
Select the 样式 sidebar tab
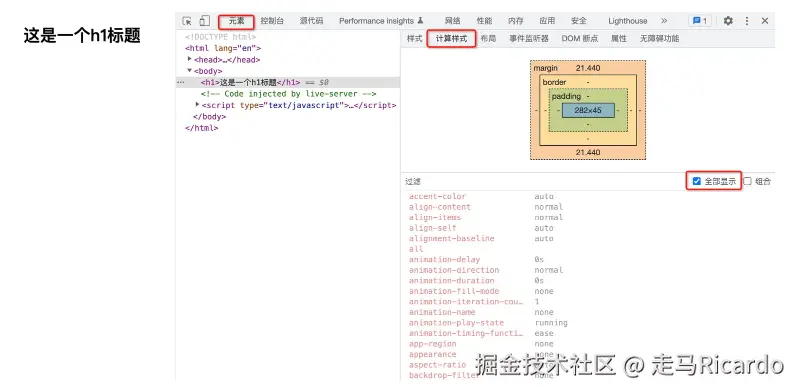(414, 39)
